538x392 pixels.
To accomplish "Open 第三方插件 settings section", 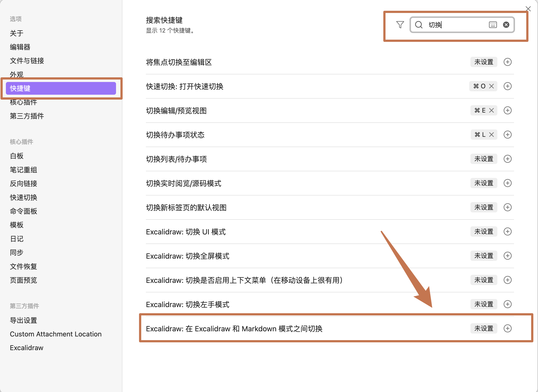I will pos(27,116).
